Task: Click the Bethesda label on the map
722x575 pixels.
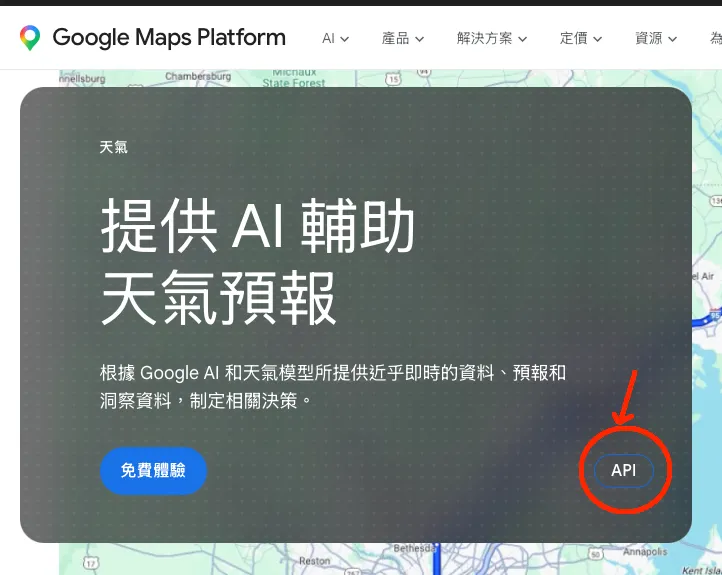Action: pos(414,548)
